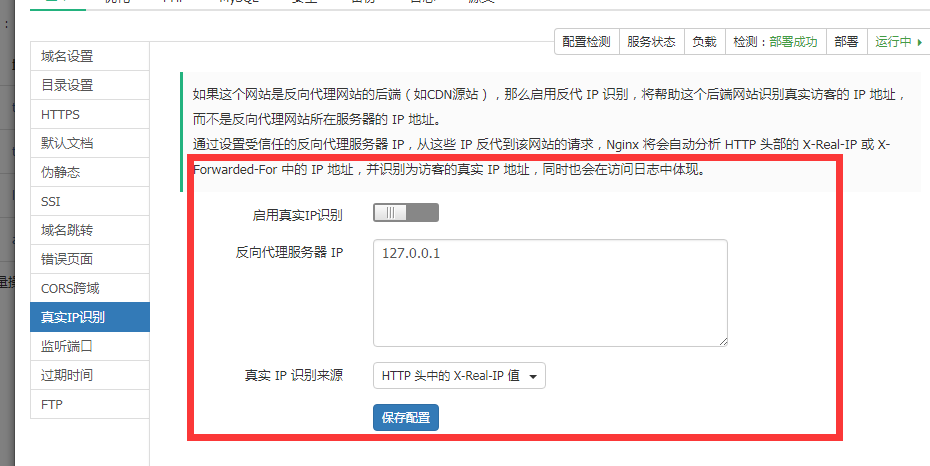Open the 真实 IP 识别来源 dropdown
The height and width of the screenshot is (466, 930).
[x=459, y=376]
